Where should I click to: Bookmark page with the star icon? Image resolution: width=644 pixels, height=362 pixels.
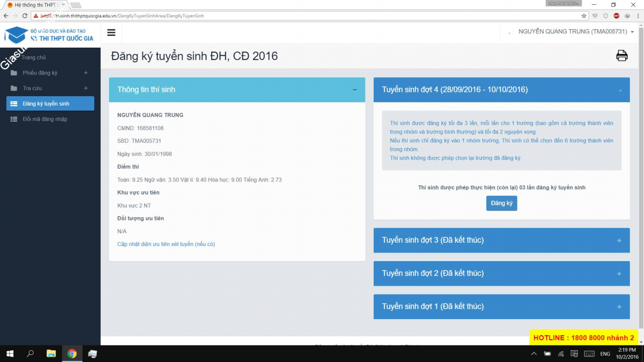(584, 16)
